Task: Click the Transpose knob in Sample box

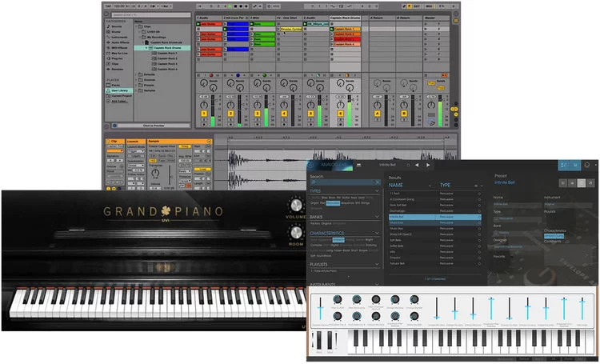Action: (155, 173)
